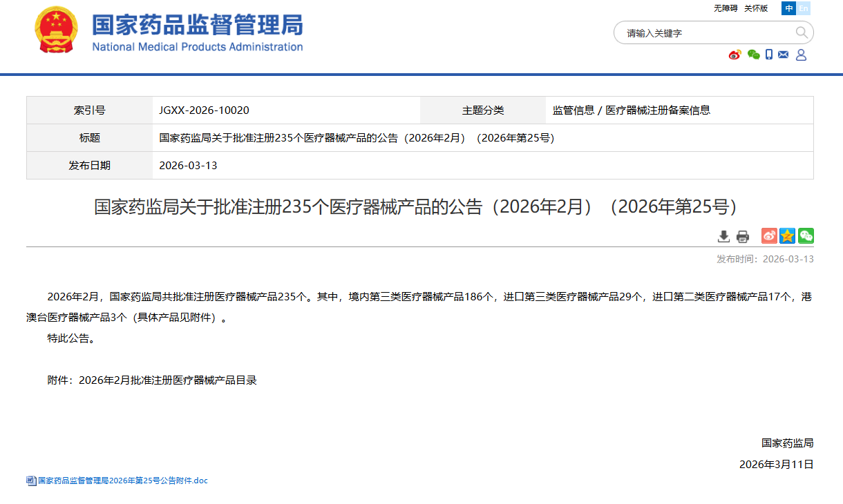Enable 关怀版 care mode
Screen dimensions: 843x504
[756, 8]
